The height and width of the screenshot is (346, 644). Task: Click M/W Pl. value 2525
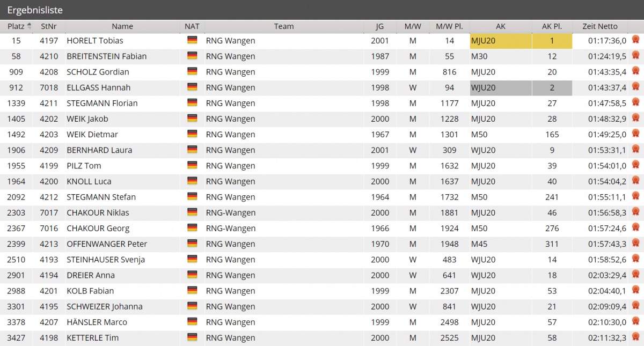click(x=450, y=338)
